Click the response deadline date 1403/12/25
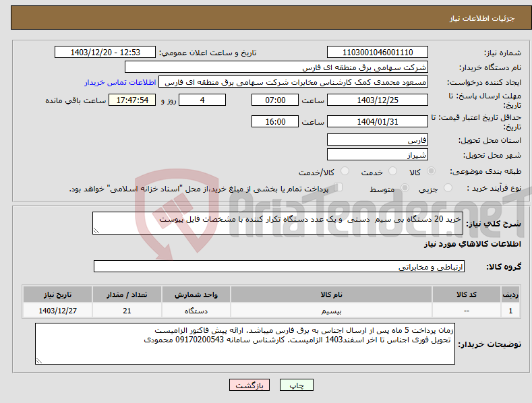 [378, 100]
